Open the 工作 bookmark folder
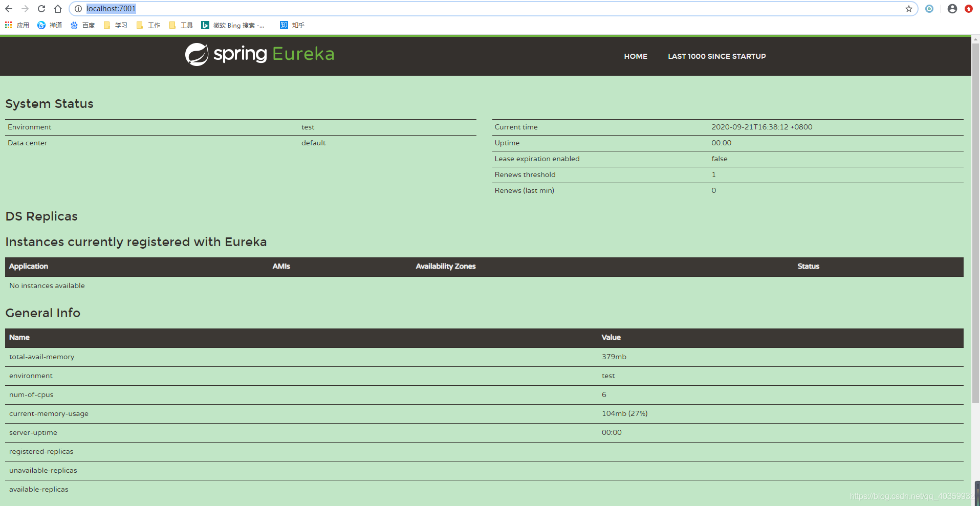Image resolution: width=980 pixels, height=506 pixels. click(x=148, y=25)
